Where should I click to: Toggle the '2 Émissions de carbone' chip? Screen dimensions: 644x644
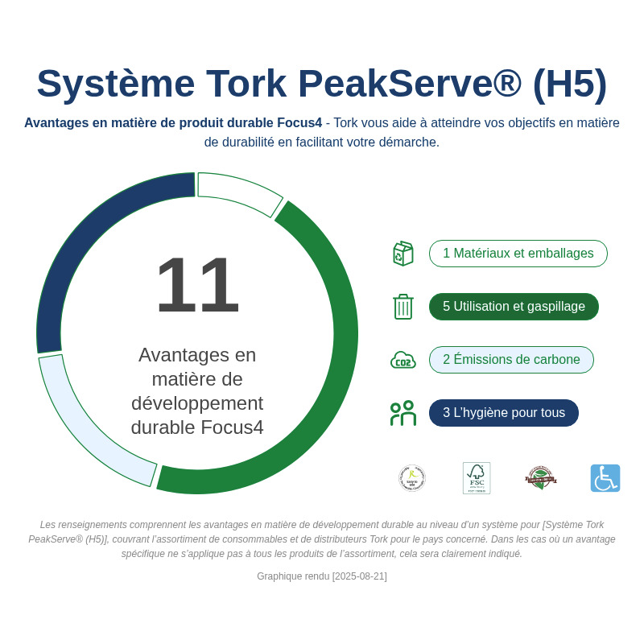(x=512, y=360)
